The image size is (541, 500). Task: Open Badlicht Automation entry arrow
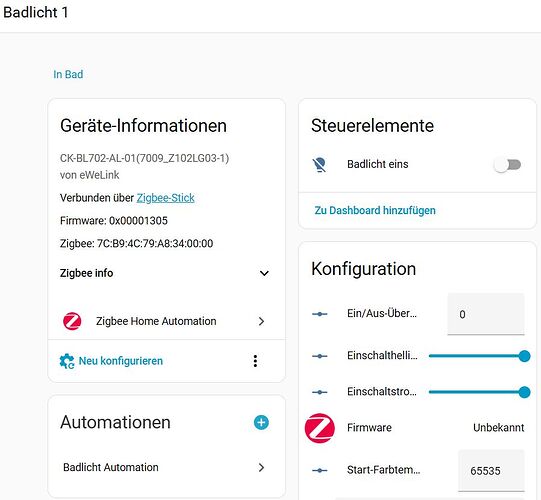coord(262,468)
